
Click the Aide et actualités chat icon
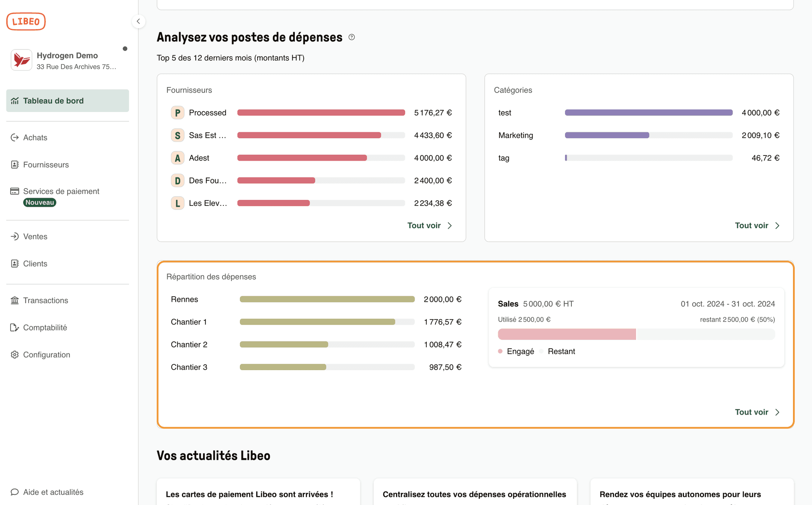15,492
